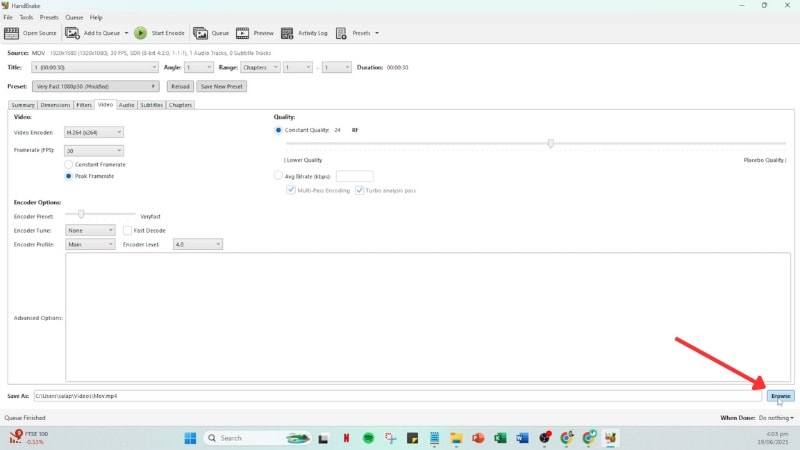Open Snipping Tool from the taskbar
The image size is (800, 450).
click(x=391, y=438)
